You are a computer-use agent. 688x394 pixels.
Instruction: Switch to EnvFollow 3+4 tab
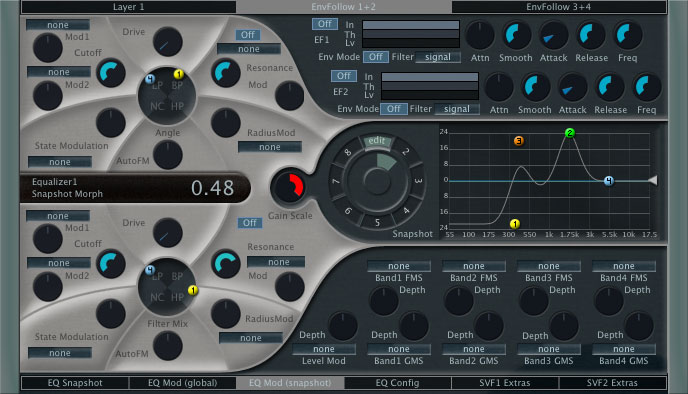click(x=559, y=7)
